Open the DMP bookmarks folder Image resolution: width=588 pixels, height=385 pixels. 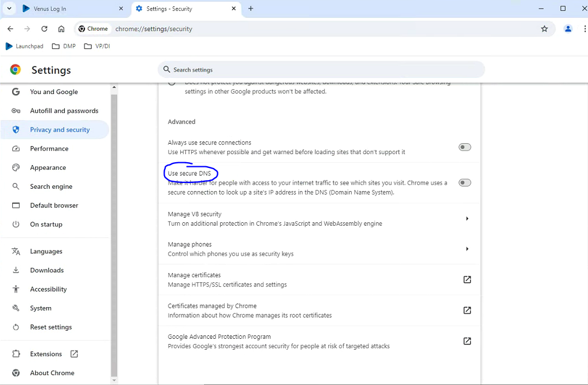64,46
